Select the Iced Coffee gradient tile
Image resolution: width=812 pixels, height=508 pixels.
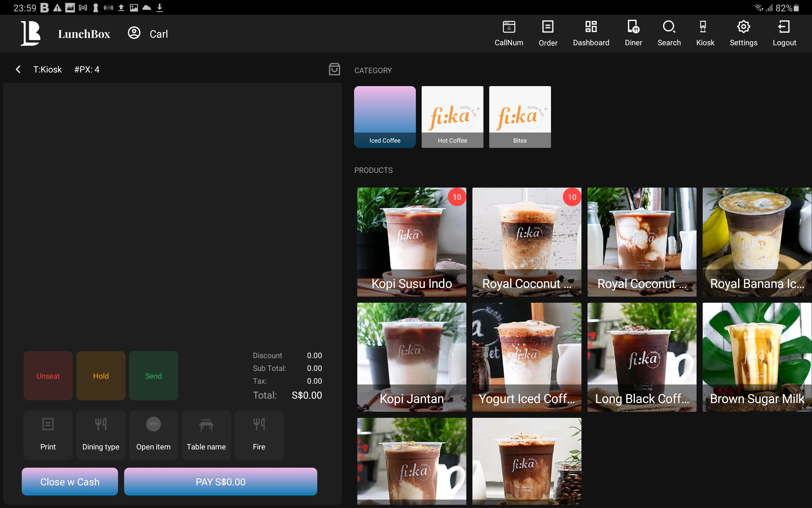(x=384, y=117)
